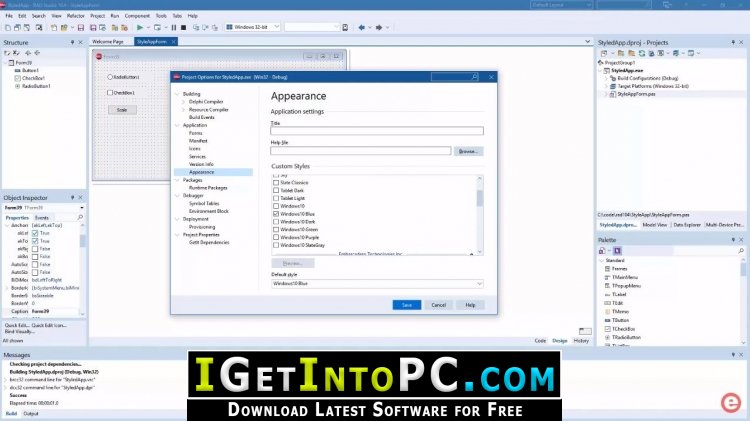Click Cancel button in Project Options dialog
The height and width of the screenshot is (421, 750).
pos(439,305)
